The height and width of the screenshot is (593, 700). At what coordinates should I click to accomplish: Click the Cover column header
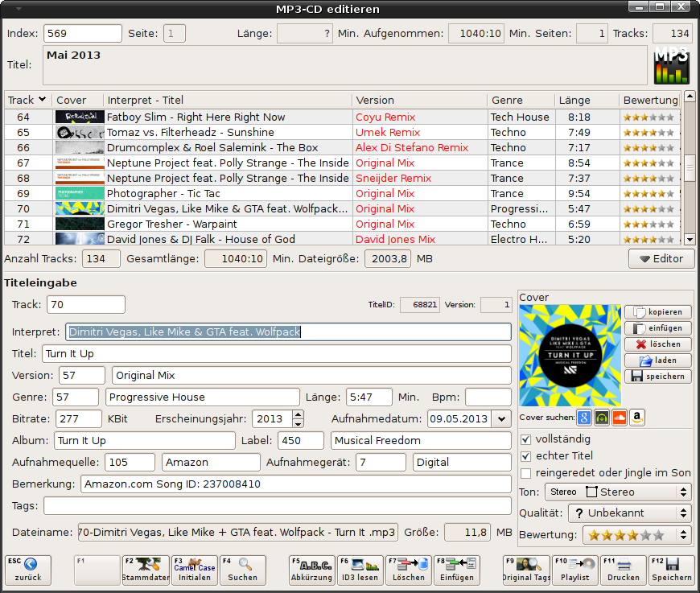pos(78,100)
